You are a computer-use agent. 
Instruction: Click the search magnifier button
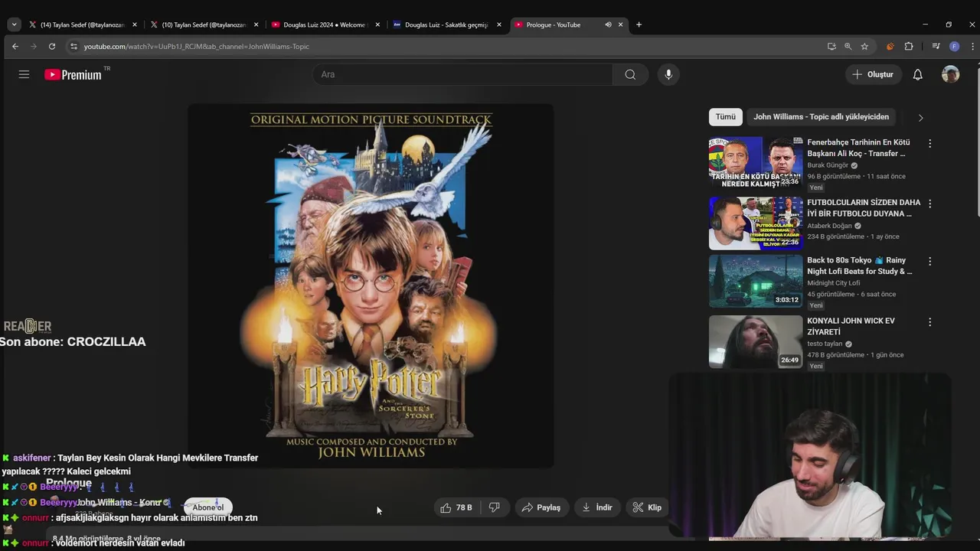coord(630,74)
